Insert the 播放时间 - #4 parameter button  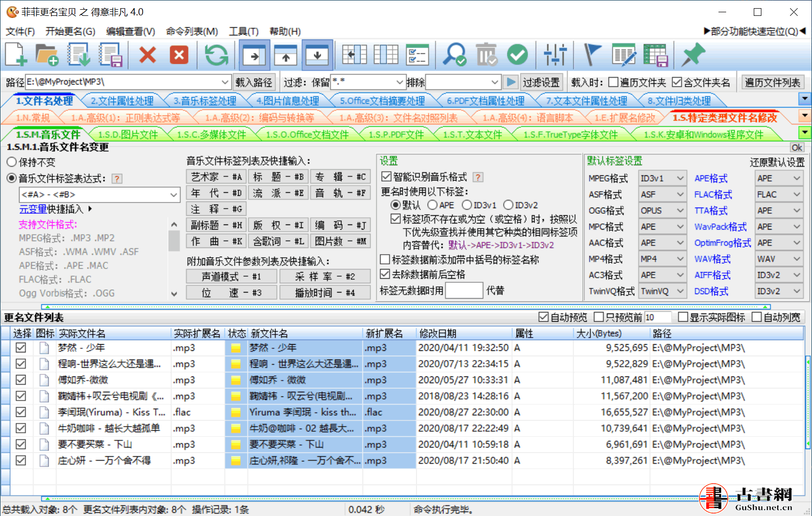(324, 293)
